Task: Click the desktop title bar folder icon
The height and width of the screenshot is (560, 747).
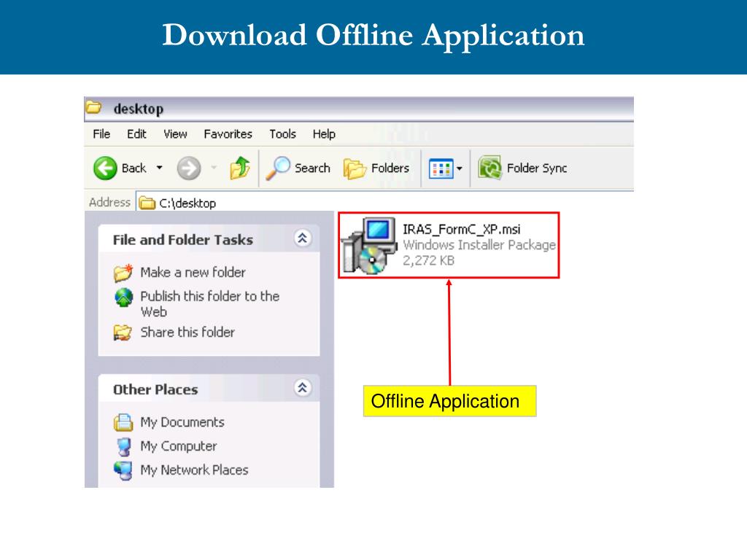Action: click(x=93, y=108)
